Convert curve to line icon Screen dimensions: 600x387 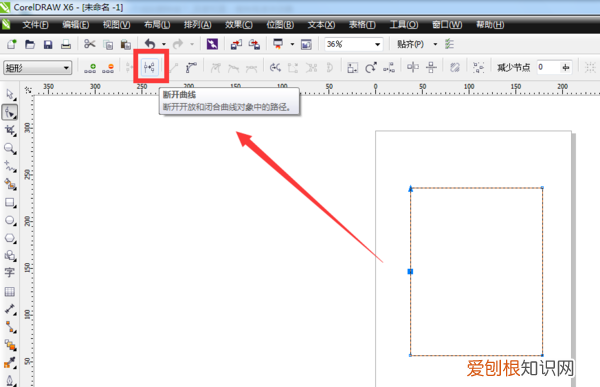tap(173, 68)
